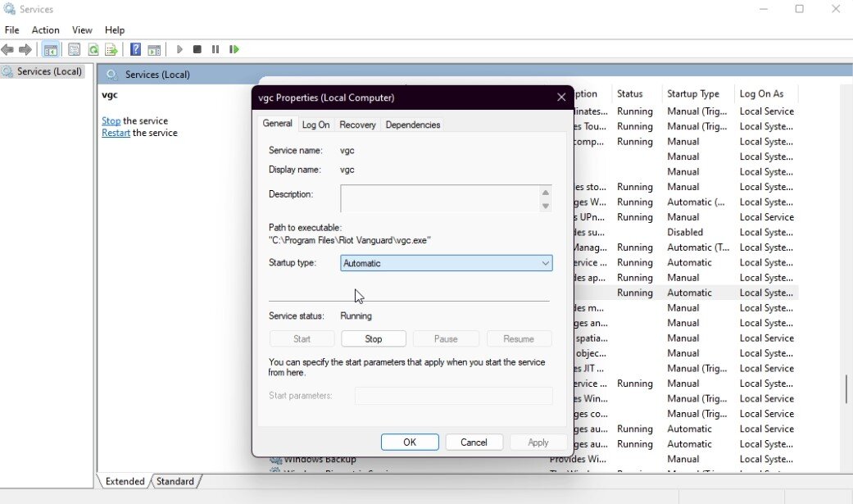Click the Back arrow in the toolbar
This screenshot has height=504, width=853.
[8, 50]
